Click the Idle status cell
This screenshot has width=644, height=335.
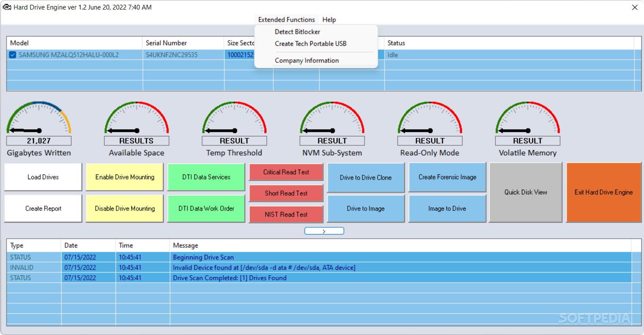[x=509, y=55]
